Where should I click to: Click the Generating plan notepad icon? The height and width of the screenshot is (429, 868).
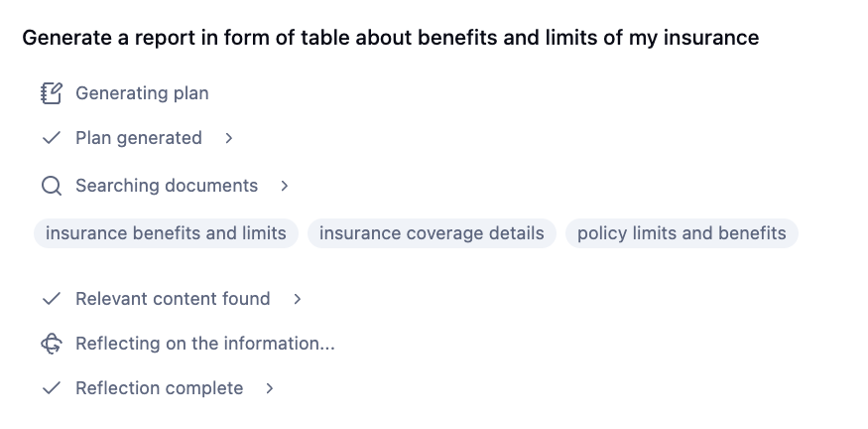point(52,93)
